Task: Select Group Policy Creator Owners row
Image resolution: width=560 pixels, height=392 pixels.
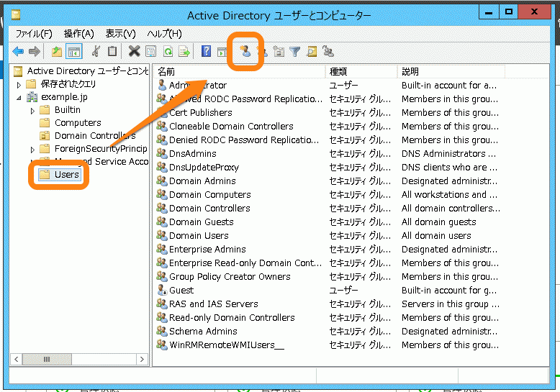Action: (x=230, y=276)
